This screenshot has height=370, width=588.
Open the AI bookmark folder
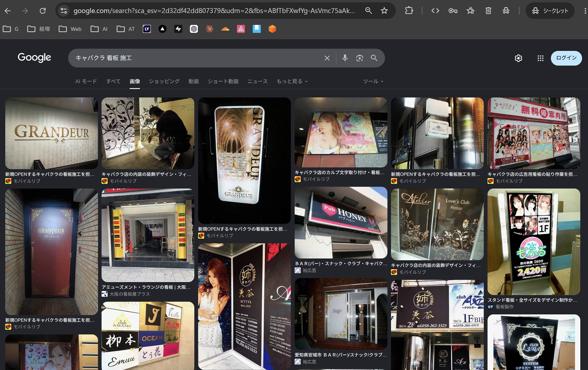pyautogui.click(x=99, y=29)
